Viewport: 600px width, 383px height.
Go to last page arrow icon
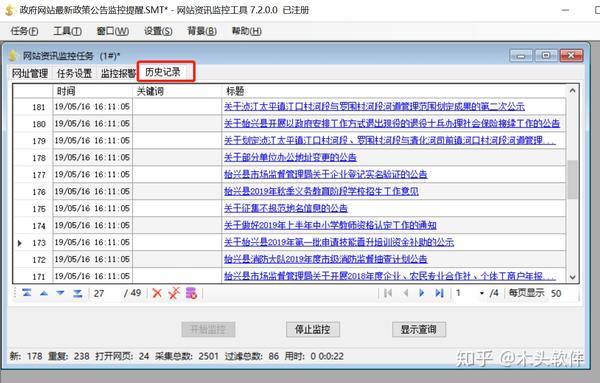tap(439, 293)
